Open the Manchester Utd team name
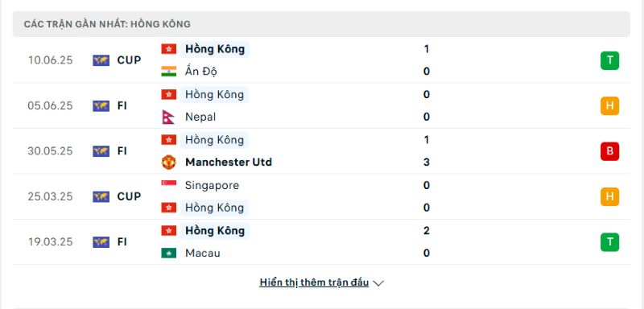The image size is (644, 309). point(229,162)
